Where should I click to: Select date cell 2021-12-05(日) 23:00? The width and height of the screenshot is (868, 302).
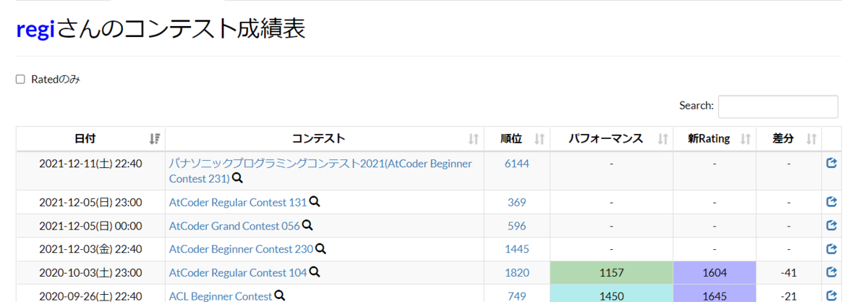(90, 202)
